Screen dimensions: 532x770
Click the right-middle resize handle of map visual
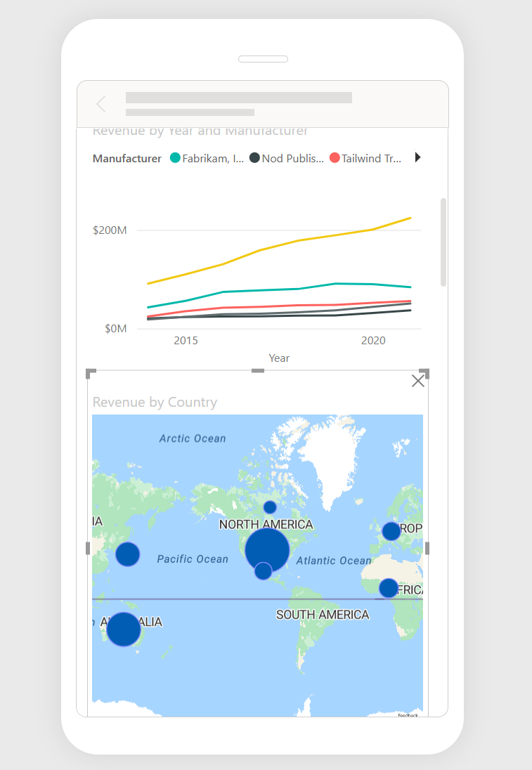427,548
